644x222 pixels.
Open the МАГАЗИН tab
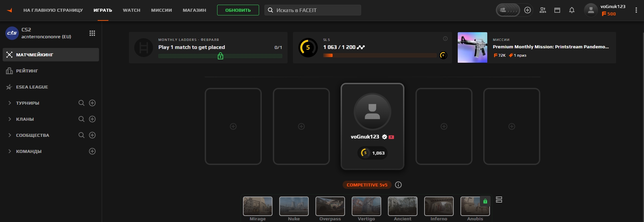(x=194, y=10)
